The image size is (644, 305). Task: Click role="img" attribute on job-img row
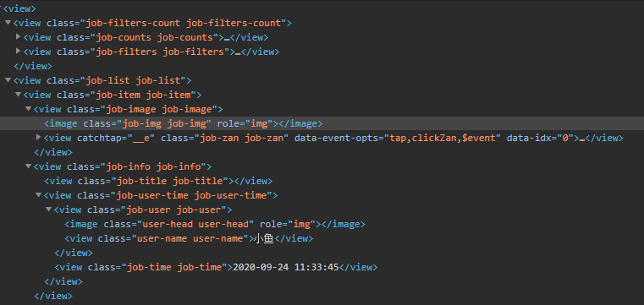click(x=245, y=124)
